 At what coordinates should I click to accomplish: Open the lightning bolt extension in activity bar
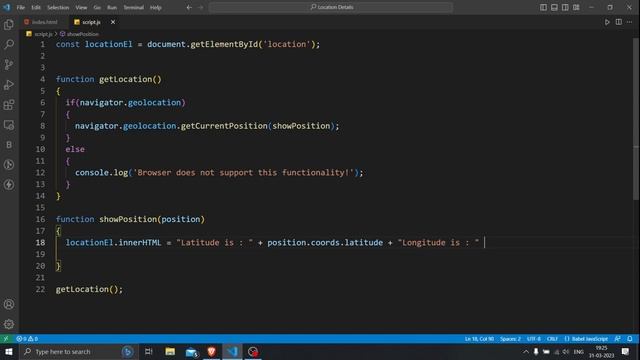[9, 185]
